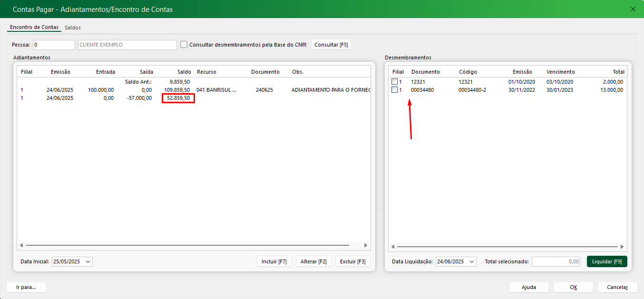The image size is (644, 299).
Task: Select the Encontro de Contas tab
Action: pos(34,28)
